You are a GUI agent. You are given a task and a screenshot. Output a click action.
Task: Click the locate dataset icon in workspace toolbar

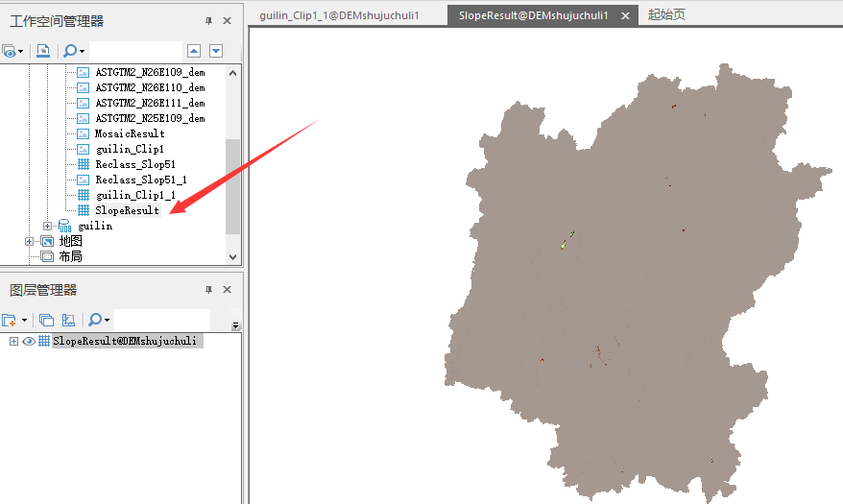(43, 51)
